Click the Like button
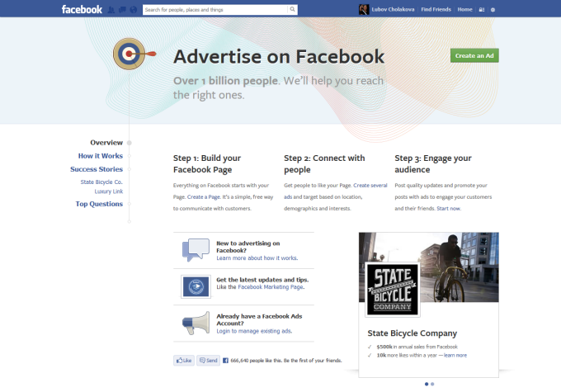This screenshot has width=561, height=392. point(184,361)
